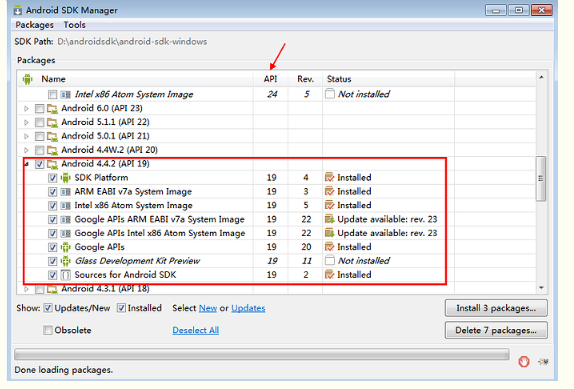Click the Select New link
This screenshot has height=389, width=574.
click(208, 308)
